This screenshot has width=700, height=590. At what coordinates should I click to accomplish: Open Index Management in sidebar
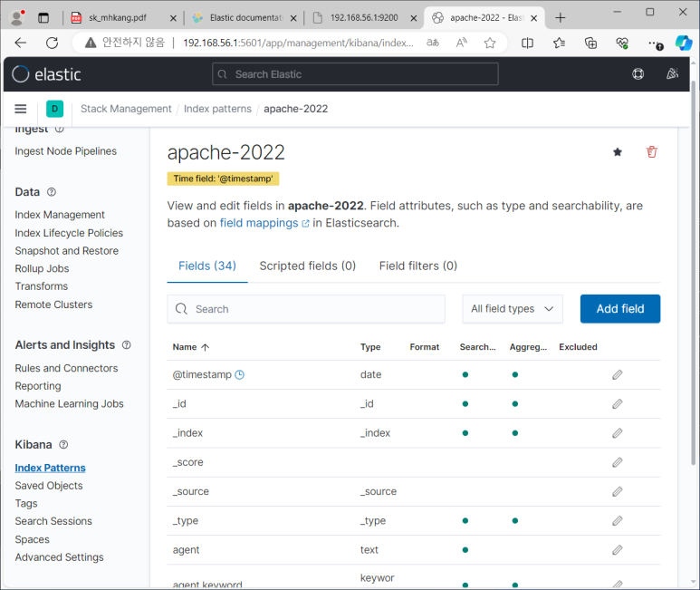(x=60, y=216)
